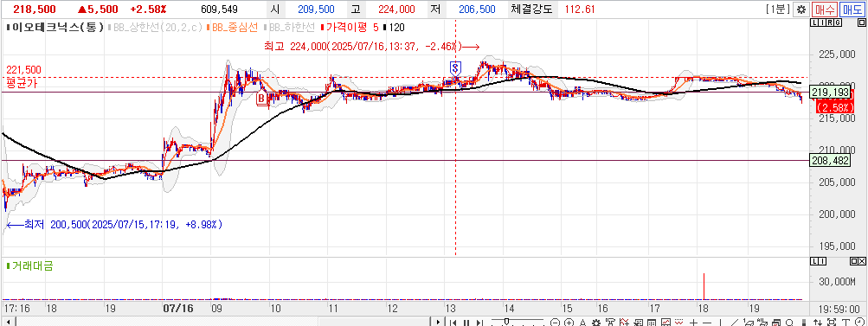Click the BB_상한선(20,2,c) legend label
This screenshot has width=868, height=326.
click(x=156, y=27)
